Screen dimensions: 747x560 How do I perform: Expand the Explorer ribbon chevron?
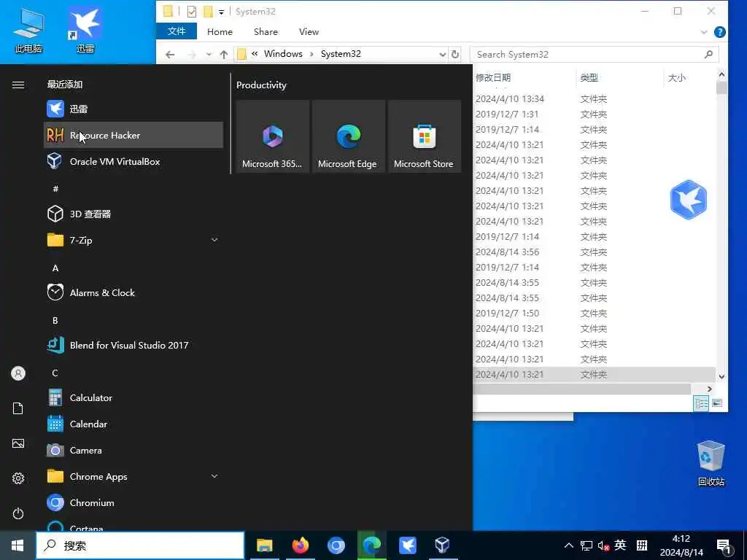[704, 32]
